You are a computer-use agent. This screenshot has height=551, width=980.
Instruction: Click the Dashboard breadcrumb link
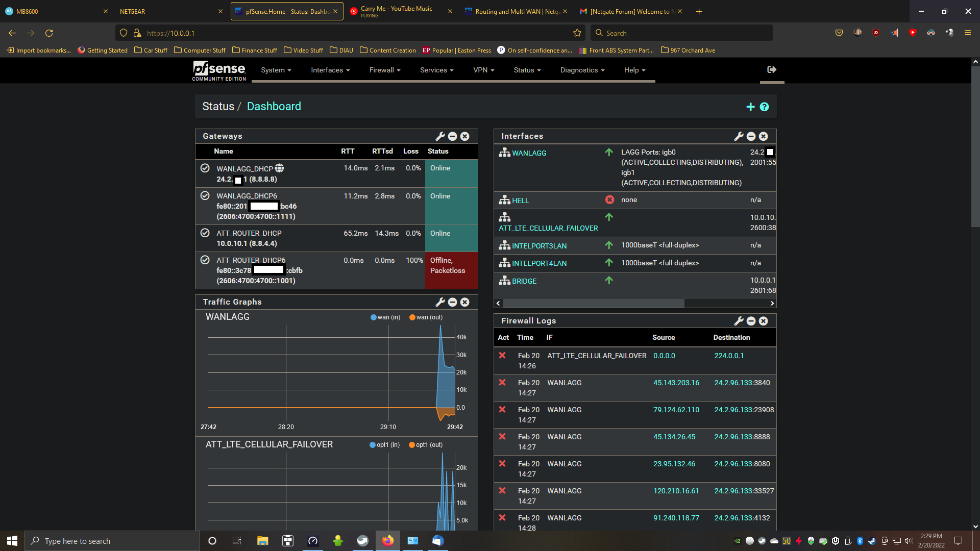(274, 106)
